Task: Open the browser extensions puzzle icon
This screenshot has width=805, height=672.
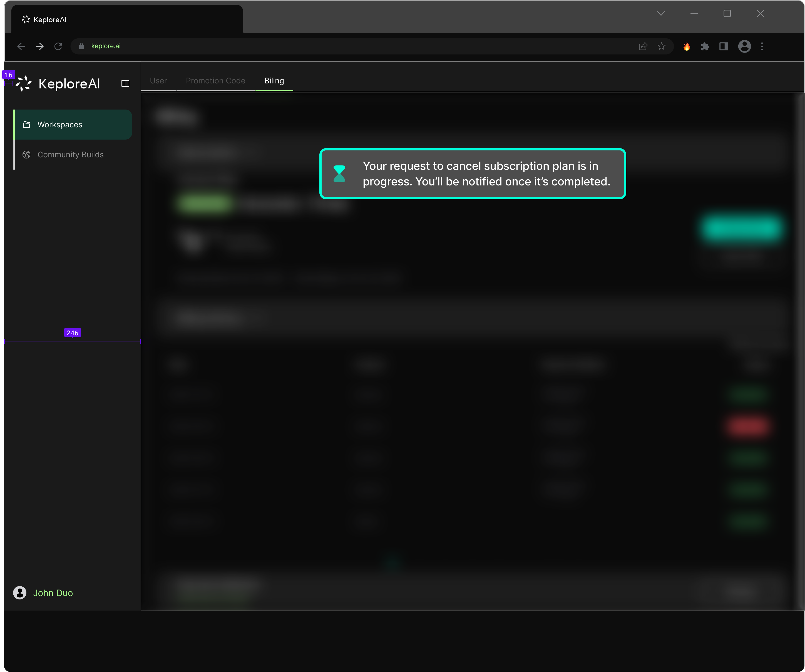Action: (705, 46)
